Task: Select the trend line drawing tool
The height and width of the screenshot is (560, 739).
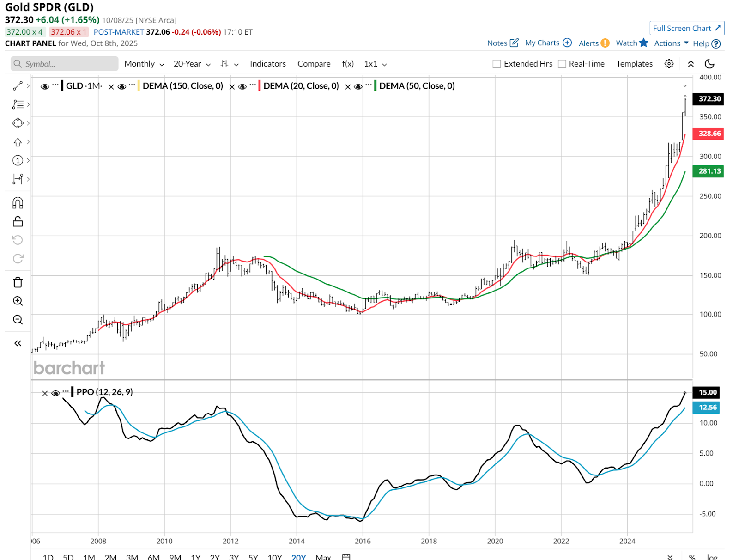Action: pyautogui.click(x=18, y=86)
